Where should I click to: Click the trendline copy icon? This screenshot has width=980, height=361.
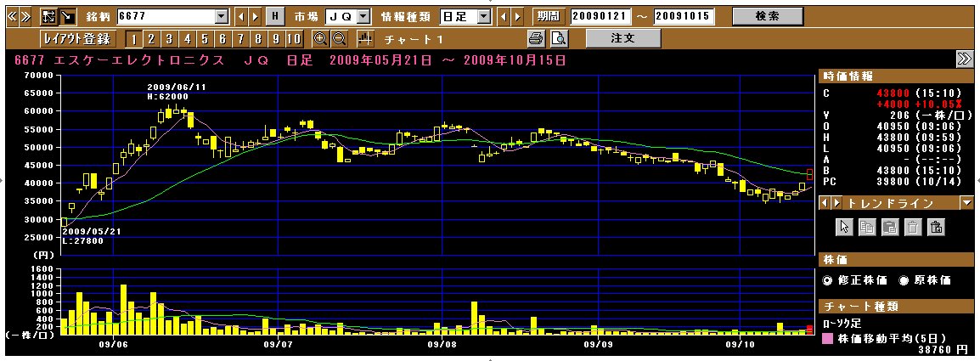[x=867, y=227]
